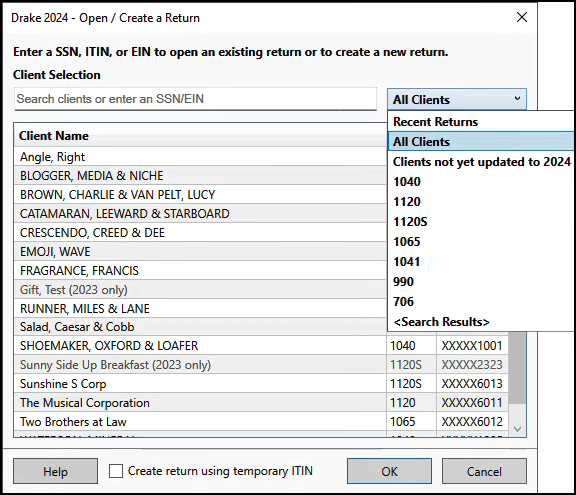Filter clients by 706 returns
Image resolution: width=576 pixels, height=495 pixels.
(x=481, y=302)
